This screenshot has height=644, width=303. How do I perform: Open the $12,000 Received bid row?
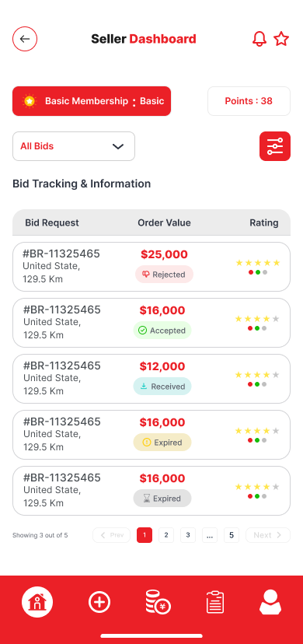pyautogui.click(x=151, y=379)
